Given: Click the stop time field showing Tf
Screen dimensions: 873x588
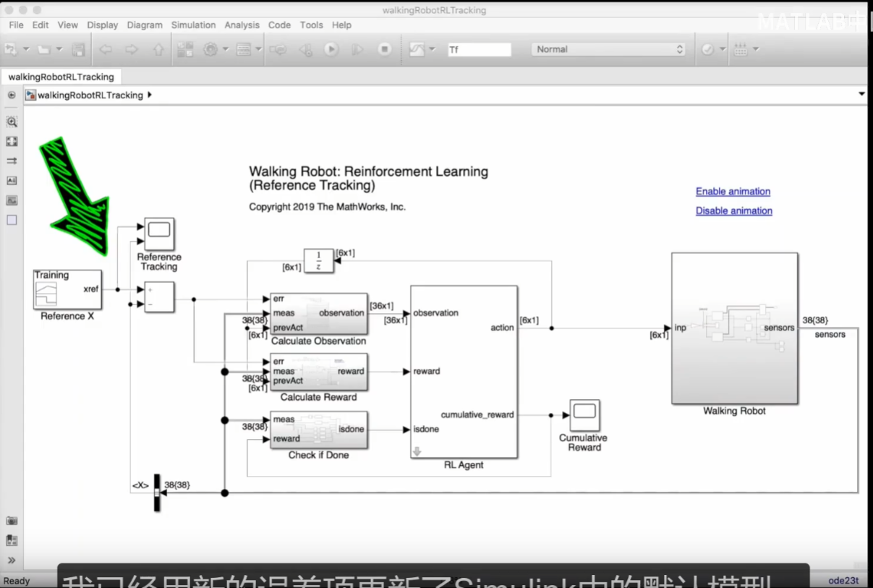Looking at the screenshot, I should [x=479, y=49].
